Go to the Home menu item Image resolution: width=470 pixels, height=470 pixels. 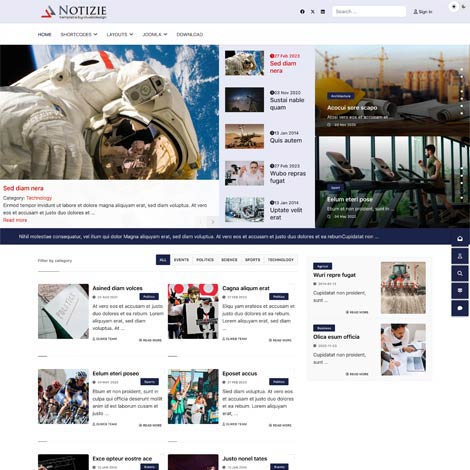click(44, 34)
